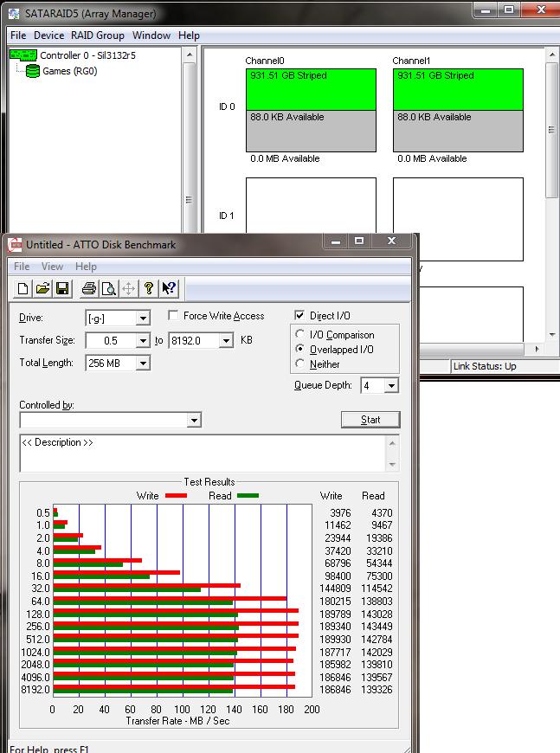This screenshot has width=560, height=753.
Task: Open Device menu in SATARAID5 window
Action: click(49, 35)
